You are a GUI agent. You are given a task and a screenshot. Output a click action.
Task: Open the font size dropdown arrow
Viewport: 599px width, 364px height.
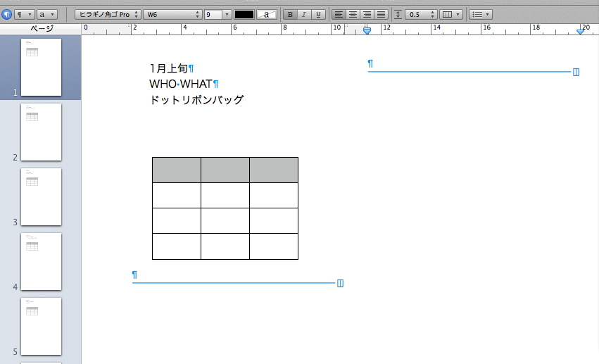coord(227,15)
